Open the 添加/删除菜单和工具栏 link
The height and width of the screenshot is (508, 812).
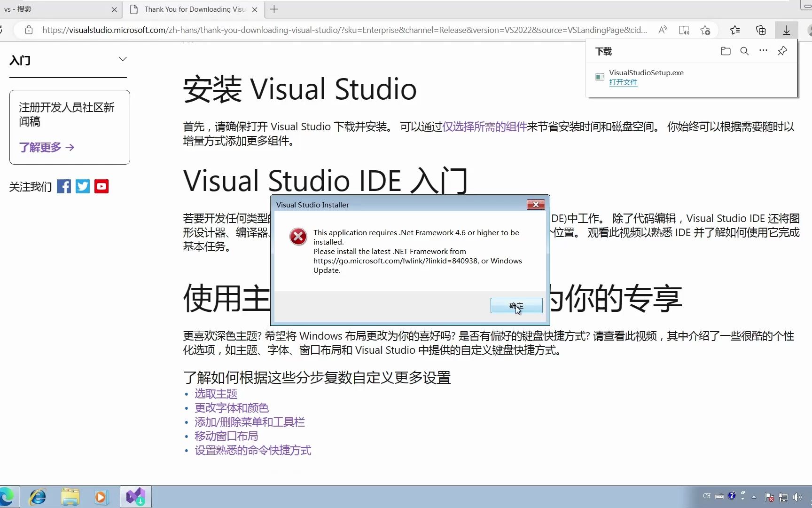click(x=250, y=422)
